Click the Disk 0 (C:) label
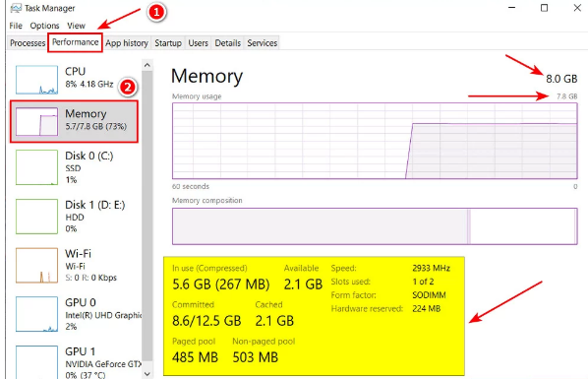Screen dimensions: 588x379 (89, 156)
